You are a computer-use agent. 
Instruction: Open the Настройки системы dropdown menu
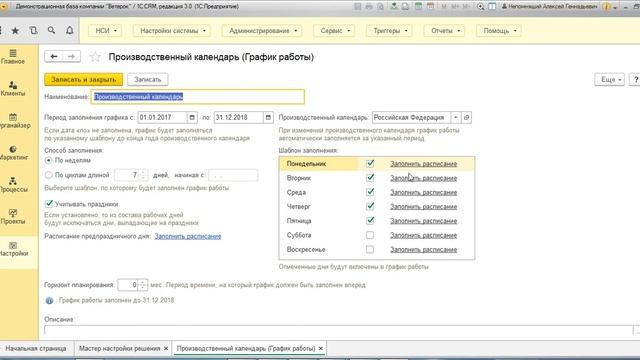click(x=172, y=31)
